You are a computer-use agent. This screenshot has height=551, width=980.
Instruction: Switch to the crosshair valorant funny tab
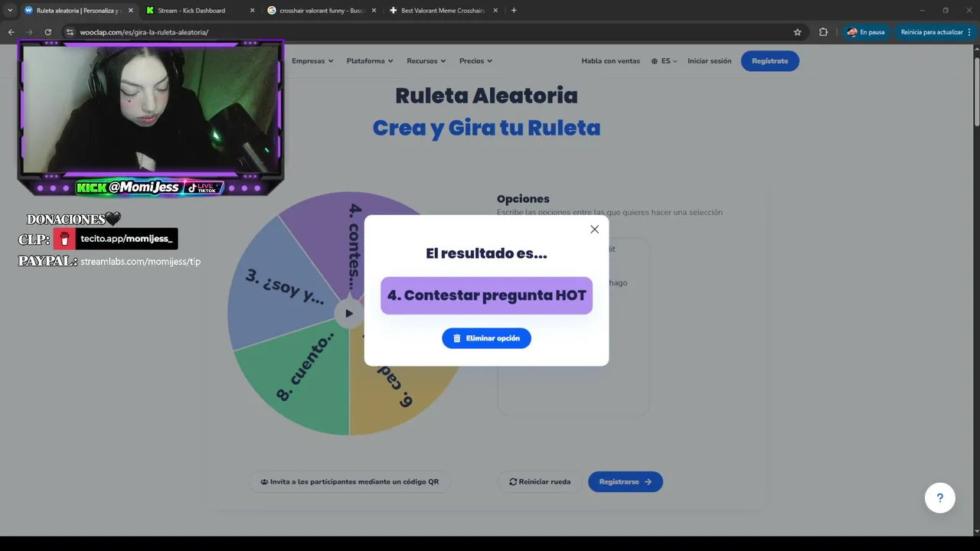[320, 11]
